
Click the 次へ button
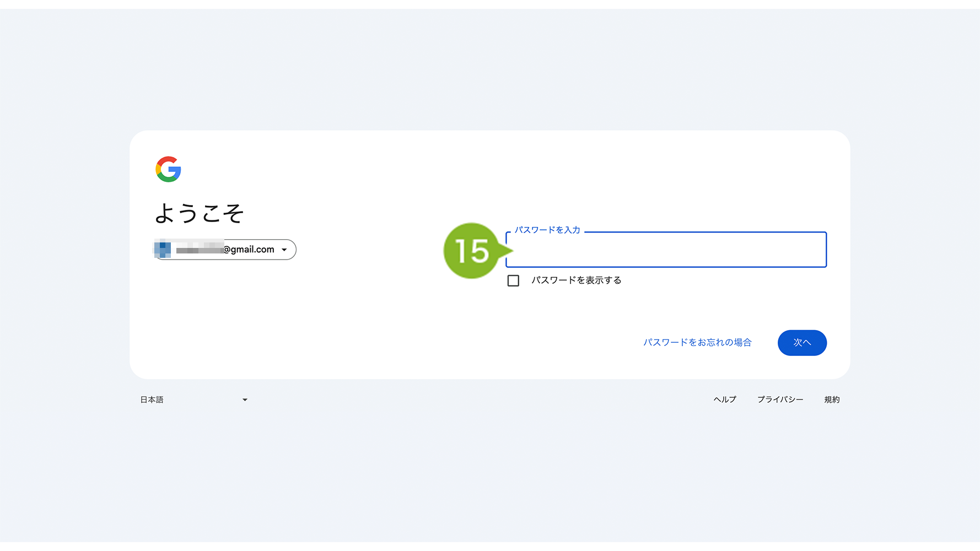[802, 343]
